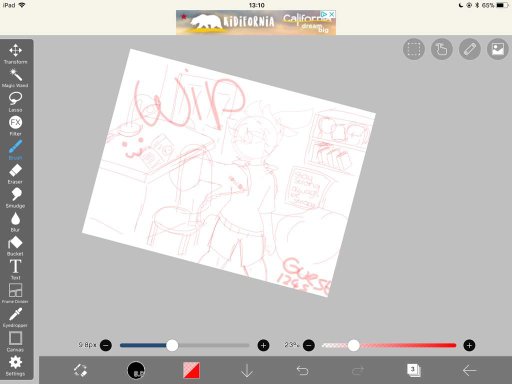Choose the Lasso tool
This screenshot has height=384, width=512.
pos(15,102)
